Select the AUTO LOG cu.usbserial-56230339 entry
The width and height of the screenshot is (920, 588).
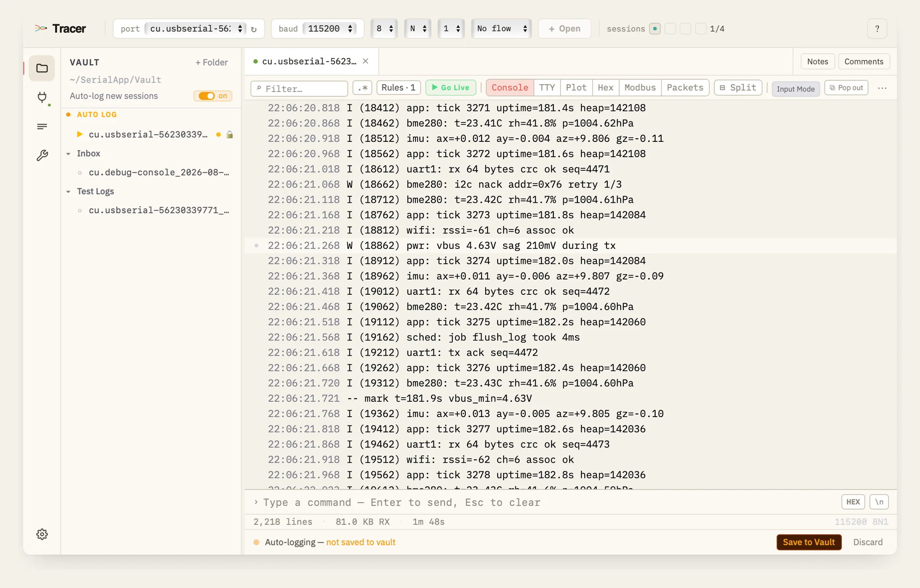[151, 135]
